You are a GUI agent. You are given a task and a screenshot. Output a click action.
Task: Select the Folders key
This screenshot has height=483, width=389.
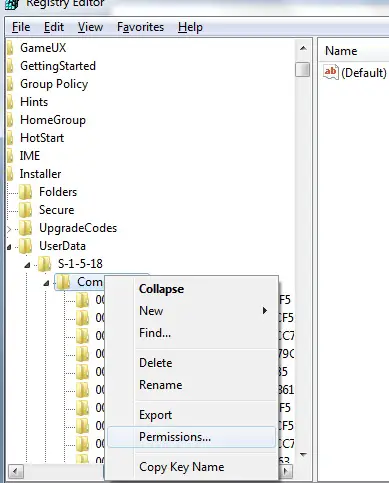point(58,192)
